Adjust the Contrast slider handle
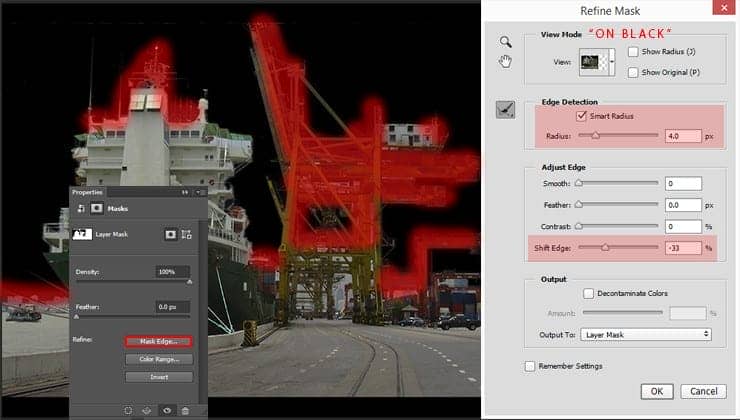Image resolution: width=740 pixels, height=420 pixels. point(579,227)
